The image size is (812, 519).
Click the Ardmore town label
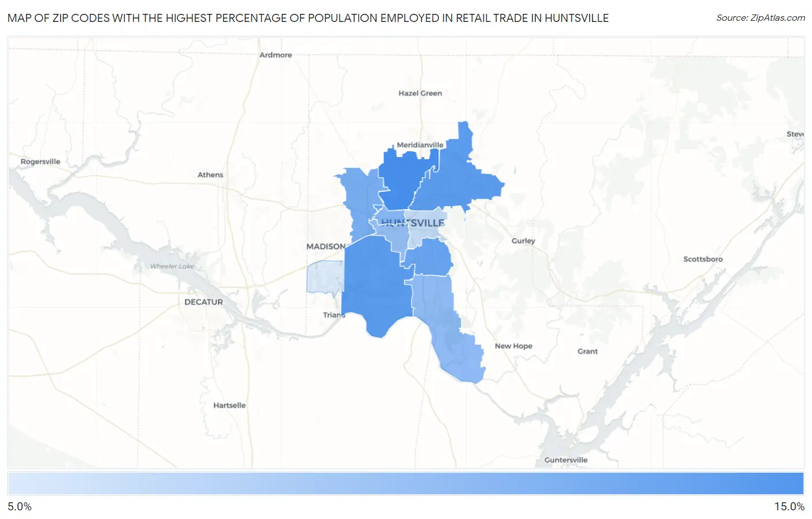coord(275,55)
